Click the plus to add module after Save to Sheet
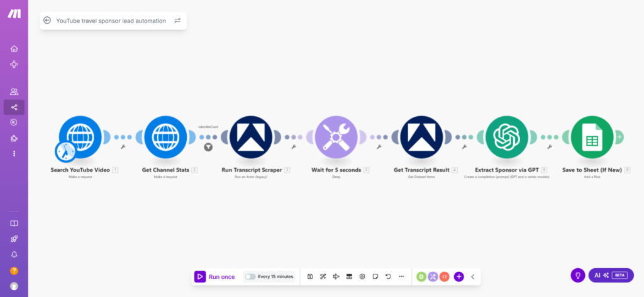Screen dimensions: 644x297 click(619, 137)
